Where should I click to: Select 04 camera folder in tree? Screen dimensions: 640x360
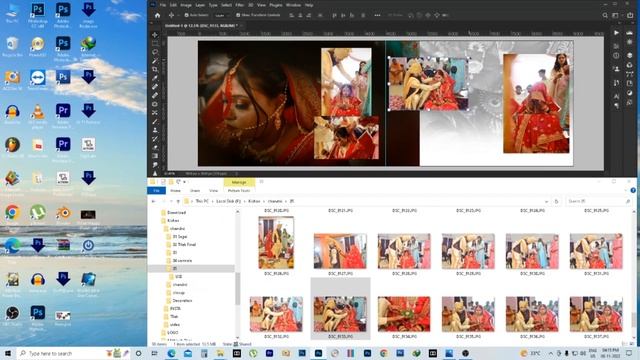pos(182,260)
